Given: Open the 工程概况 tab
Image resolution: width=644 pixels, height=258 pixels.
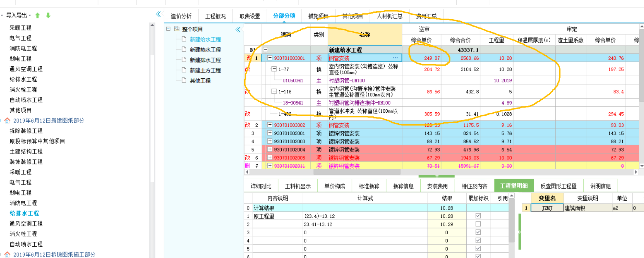Looking at the screenshot, I should point(215,16).
